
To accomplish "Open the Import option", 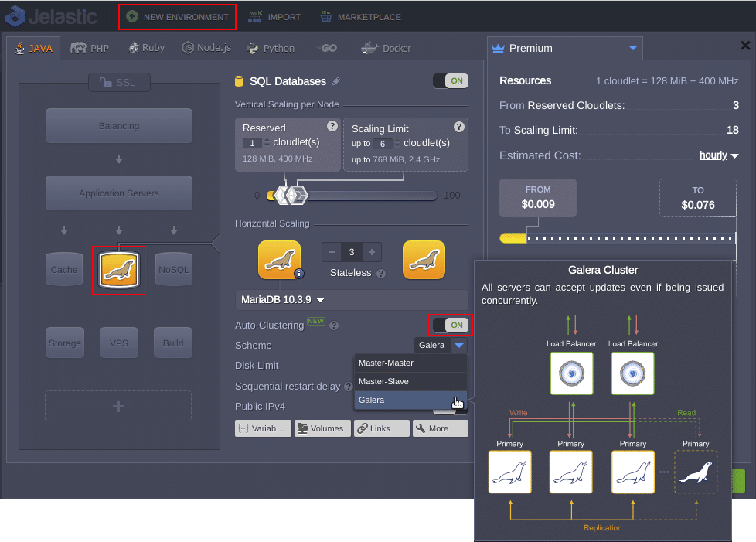I will [x=274, y=17].
